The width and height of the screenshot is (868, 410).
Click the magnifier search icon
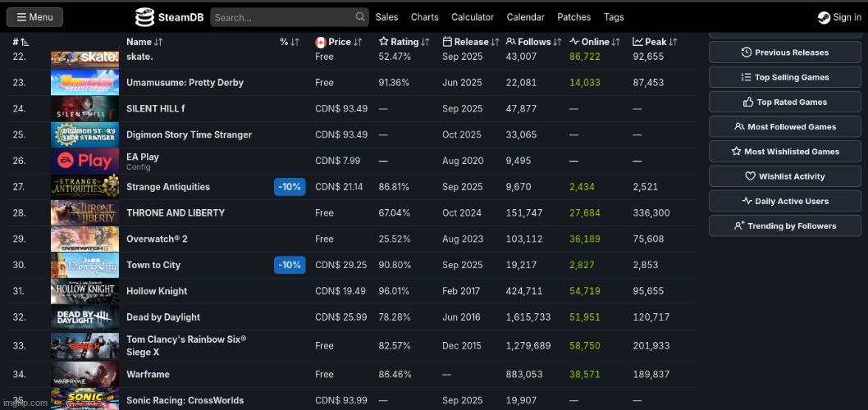pos(360,16)
